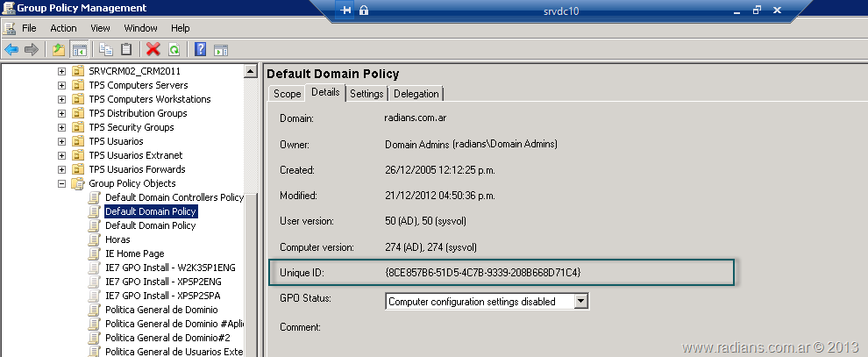Open Help with the question mark icon
868x357 pixels.
(201, 49)
